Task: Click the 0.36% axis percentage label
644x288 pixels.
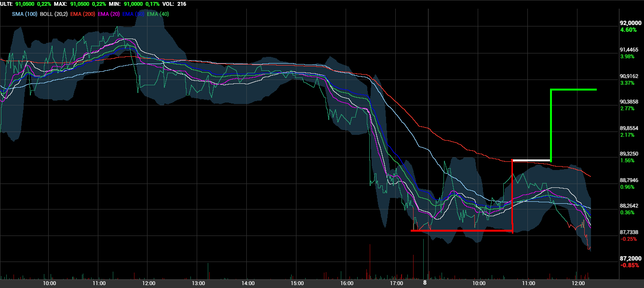Action: pos(628,212)
